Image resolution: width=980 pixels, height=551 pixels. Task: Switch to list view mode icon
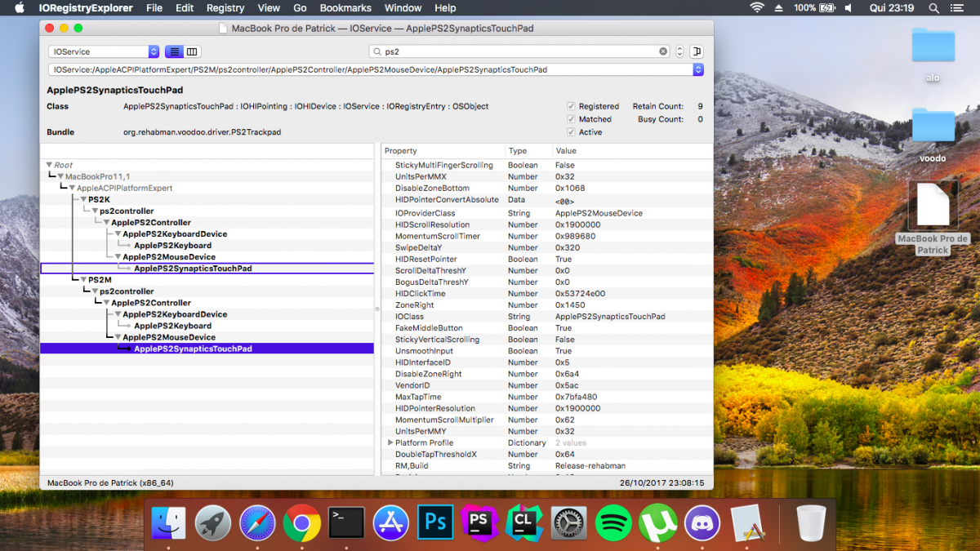[x=174, y=51]
